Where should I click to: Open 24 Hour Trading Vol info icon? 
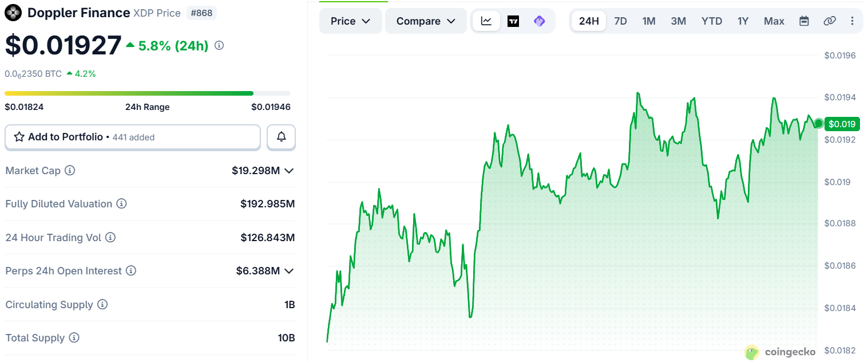coord(110,237)
